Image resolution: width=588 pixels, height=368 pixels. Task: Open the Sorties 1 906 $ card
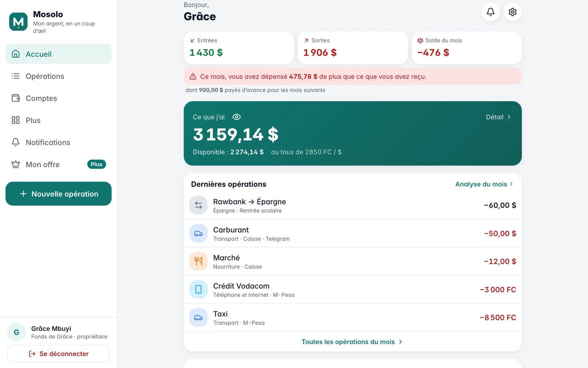pos(353,48)
